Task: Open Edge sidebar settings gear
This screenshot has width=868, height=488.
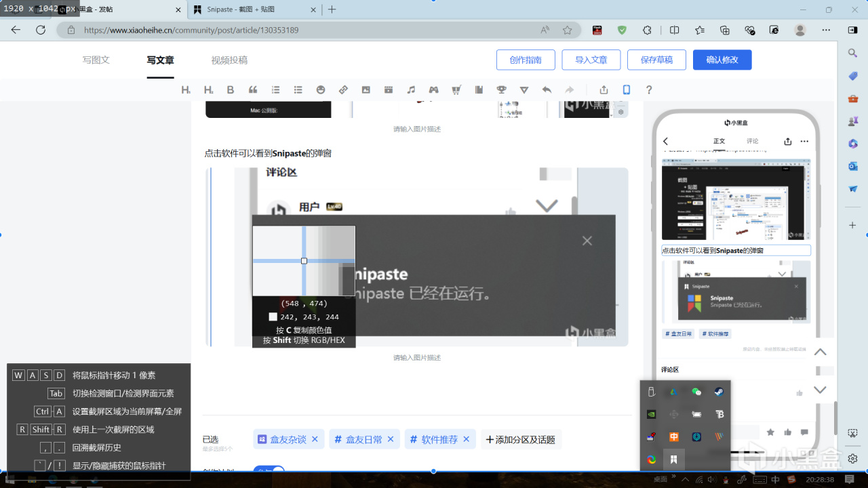Action: pyautogui.click(x=853, y=458)
